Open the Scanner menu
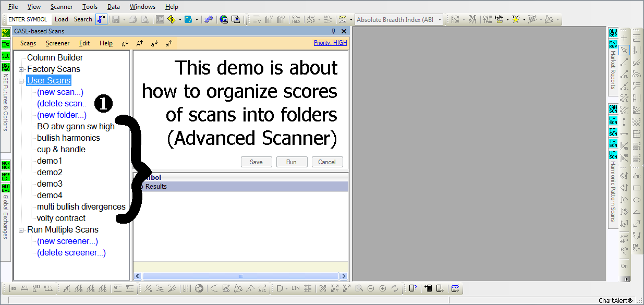 (x=62, y=7)
